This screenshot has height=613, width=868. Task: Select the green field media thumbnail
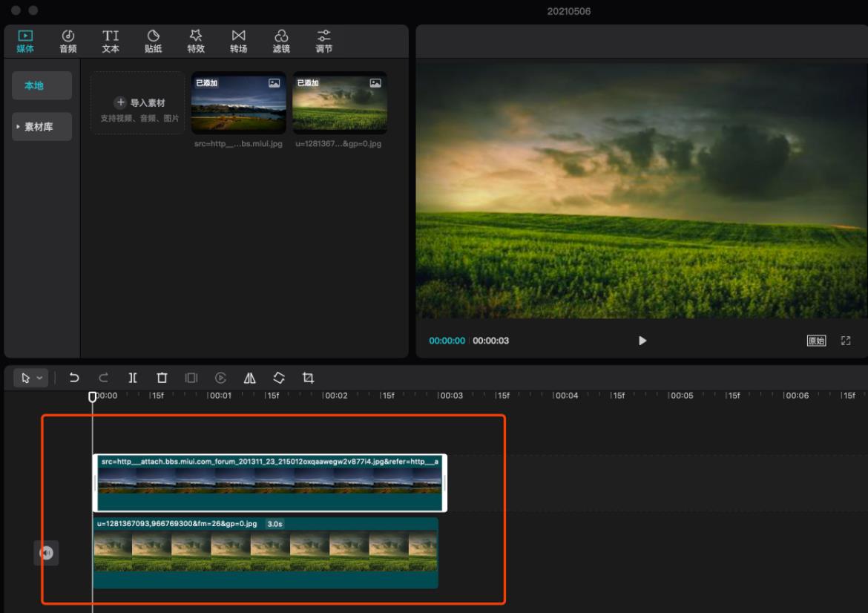[340, 103]
